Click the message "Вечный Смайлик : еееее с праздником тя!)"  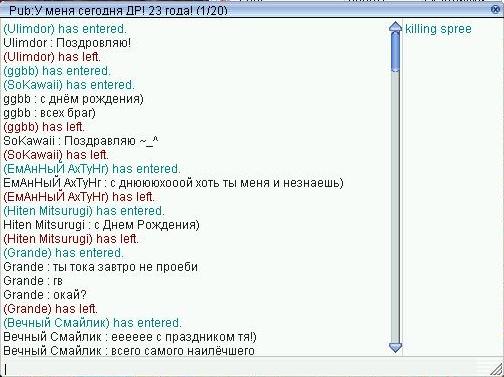pyautogui.click(x=130, y=337)
